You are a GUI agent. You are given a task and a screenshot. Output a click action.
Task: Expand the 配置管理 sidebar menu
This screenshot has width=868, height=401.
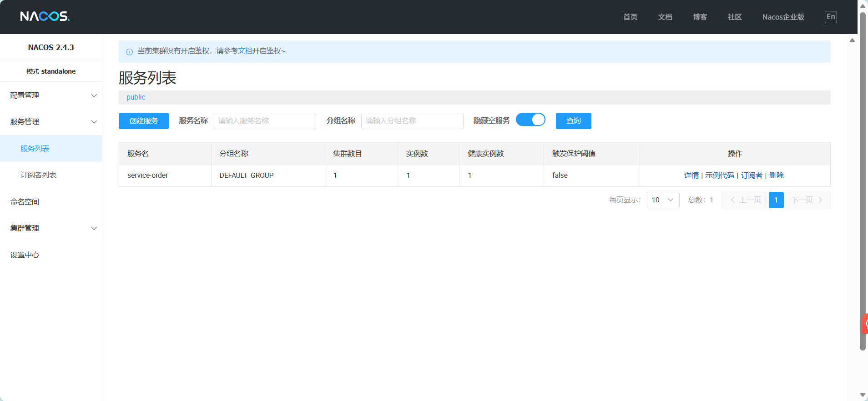tap(51, 95)
